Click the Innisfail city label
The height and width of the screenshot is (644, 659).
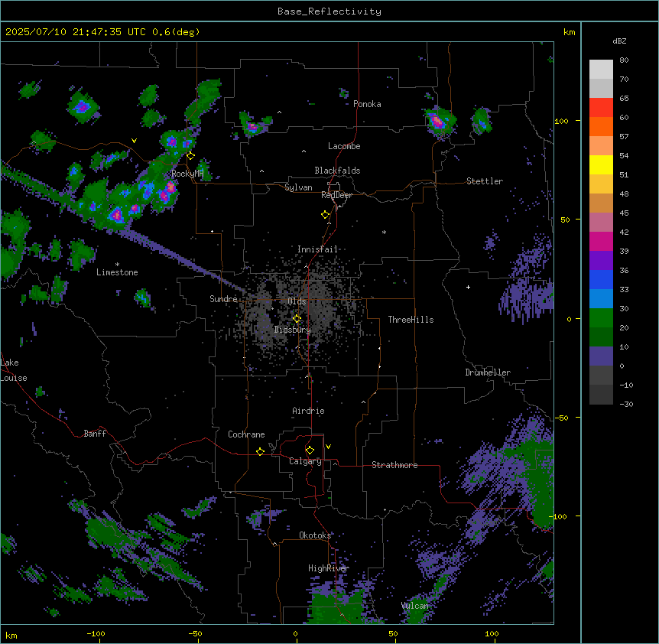[318, 249]
